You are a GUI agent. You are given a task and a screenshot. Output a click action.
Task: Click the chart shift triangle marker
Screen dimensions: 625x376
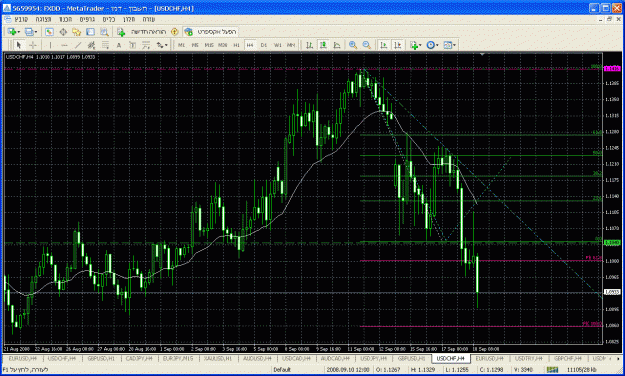pyautogui.click(x=482, y=54)
